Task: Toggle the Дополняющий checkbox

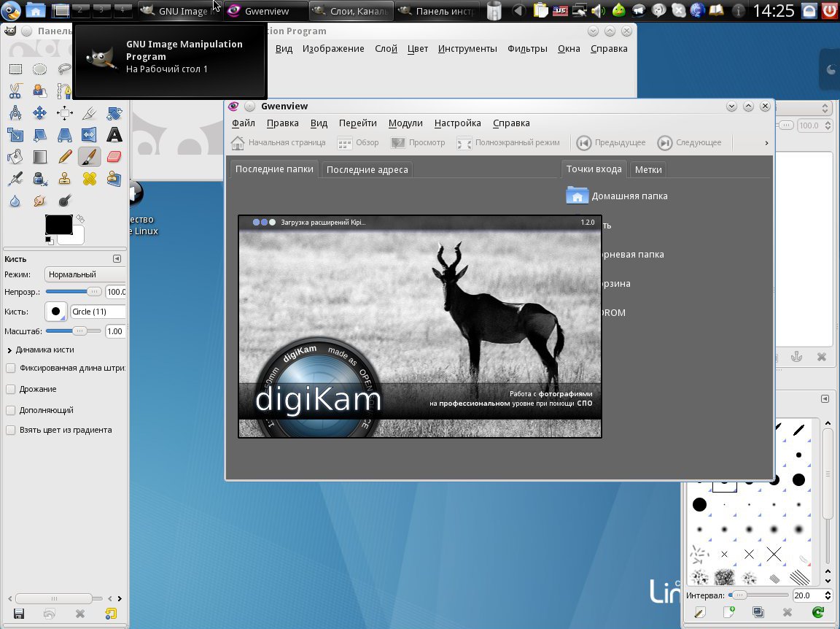Action: [x=11, y=410]
